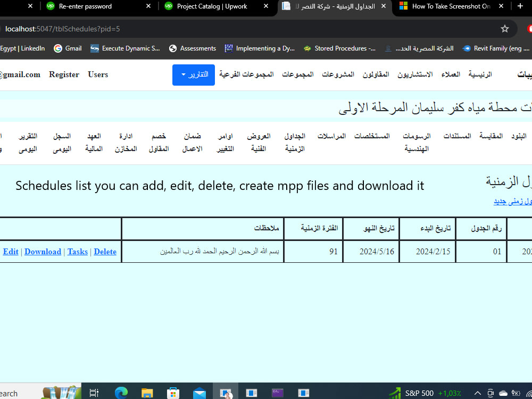Open الاستشاريون consultants nav item

point(415,74)
